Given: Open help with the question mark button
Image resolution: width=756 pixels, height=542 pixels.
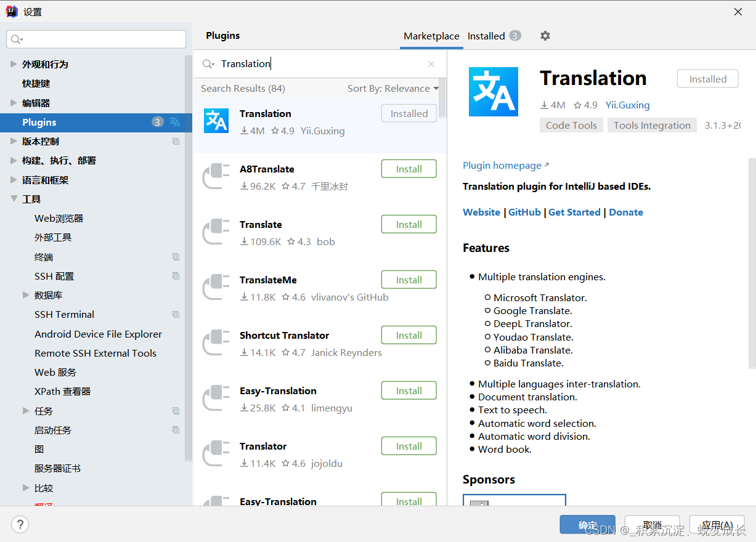Looking at the screenshot, I should (20, 525).
